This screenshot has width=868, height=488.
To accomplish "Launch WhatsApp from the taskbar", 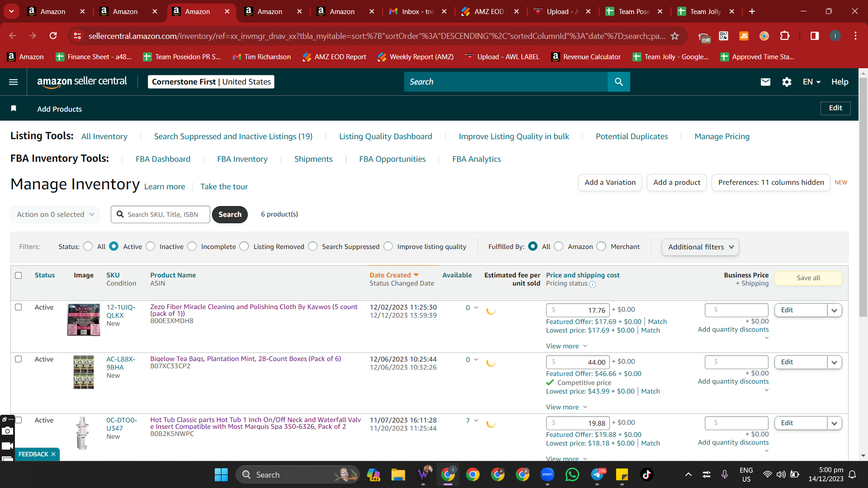I will coord(572,474).
